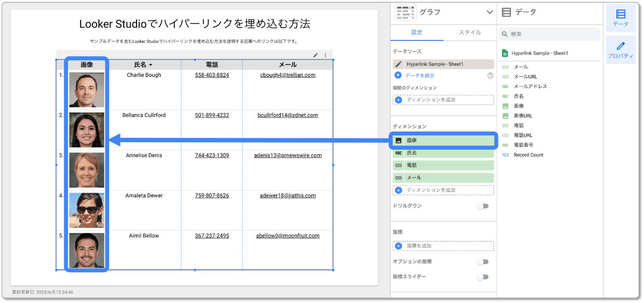Click the phone link 759-807-8626
This screenshot has height=303, width=644.
[212, 196]
